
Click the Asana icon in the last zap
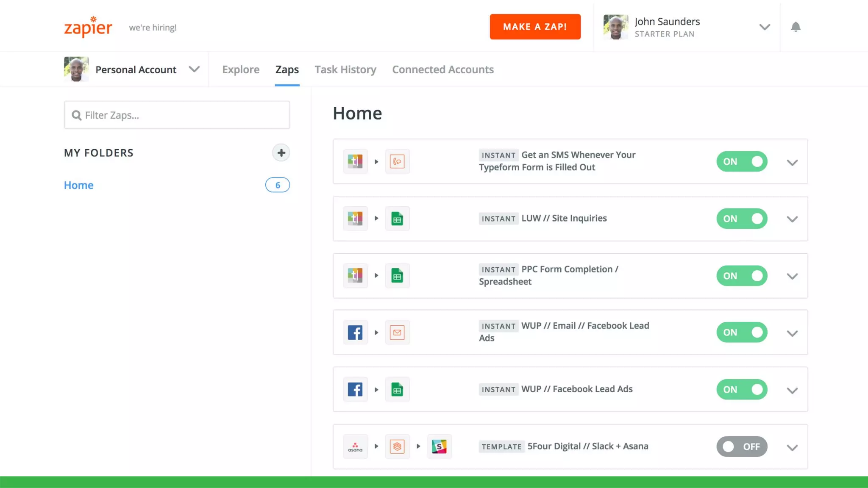coord(355,446)
